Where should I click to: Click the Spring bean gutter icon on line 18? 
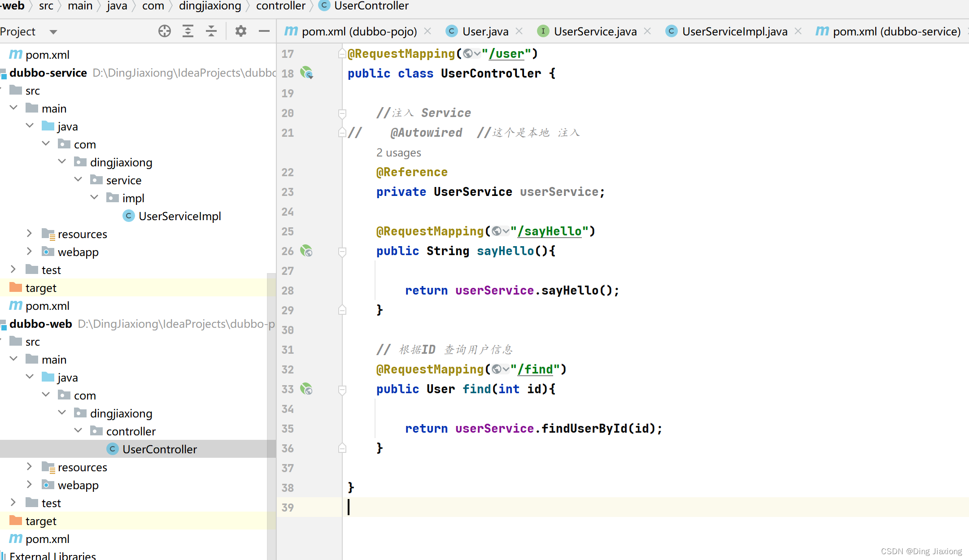pyautogui.click(x=307, y=73)
